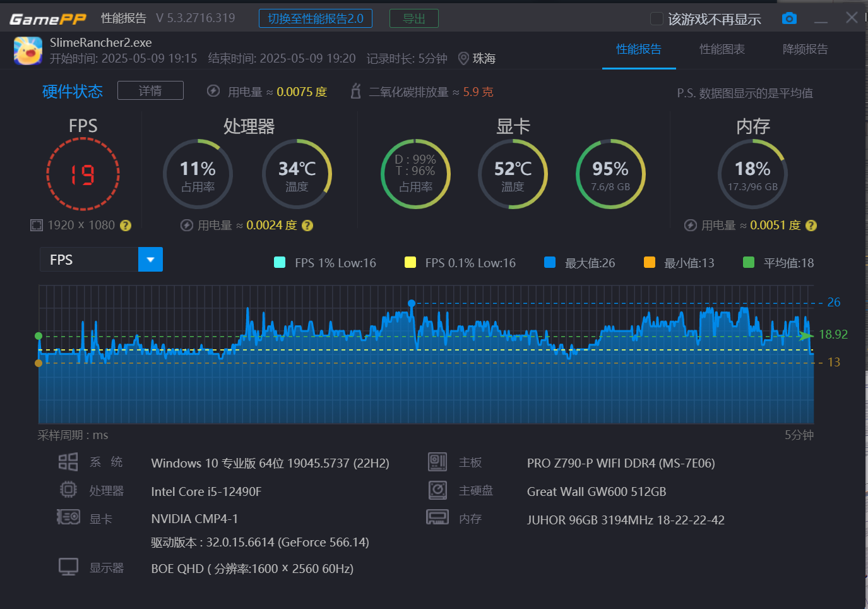The height and width of the screenshot is (609, 868).
Task: Click the CO2 emission bottle icon
Action: [x=356, y=91]
